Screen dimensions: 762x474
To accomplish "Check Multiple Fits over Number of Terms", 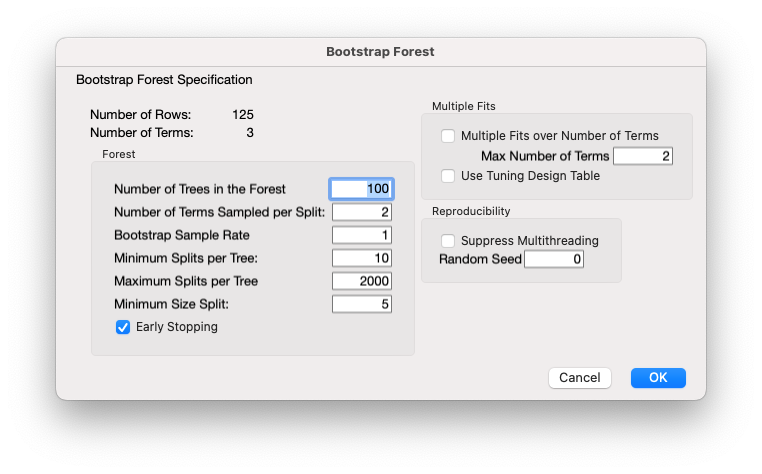I will (448, 136).
